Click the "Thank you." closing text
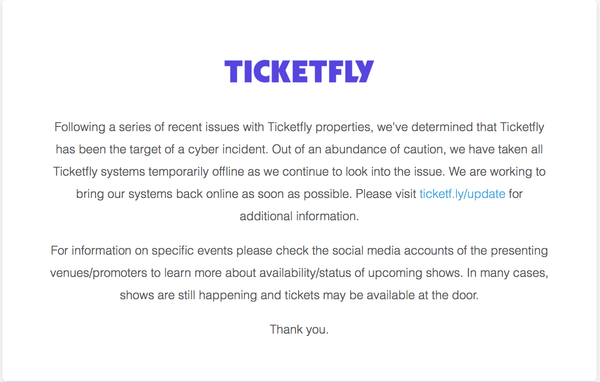600x382 pixels. click(299, 329)
